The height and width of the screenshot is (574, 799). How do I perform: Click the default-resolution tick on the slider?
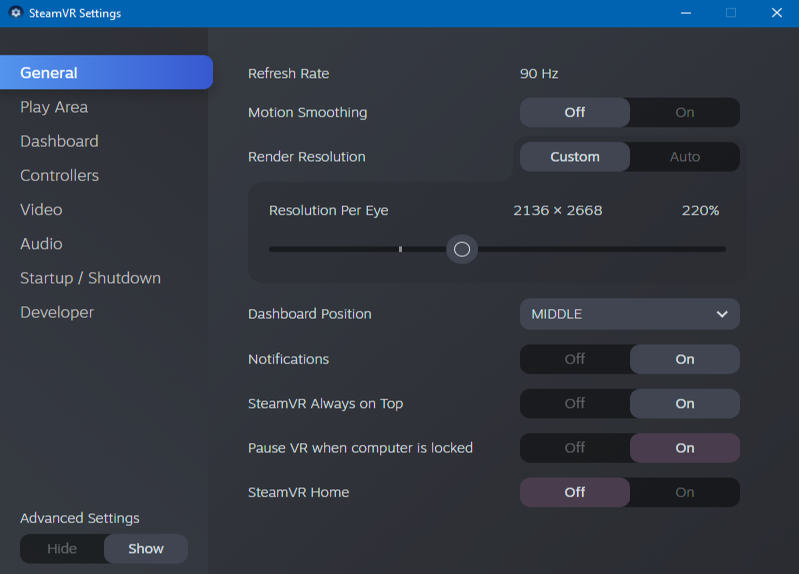(401, 249)
